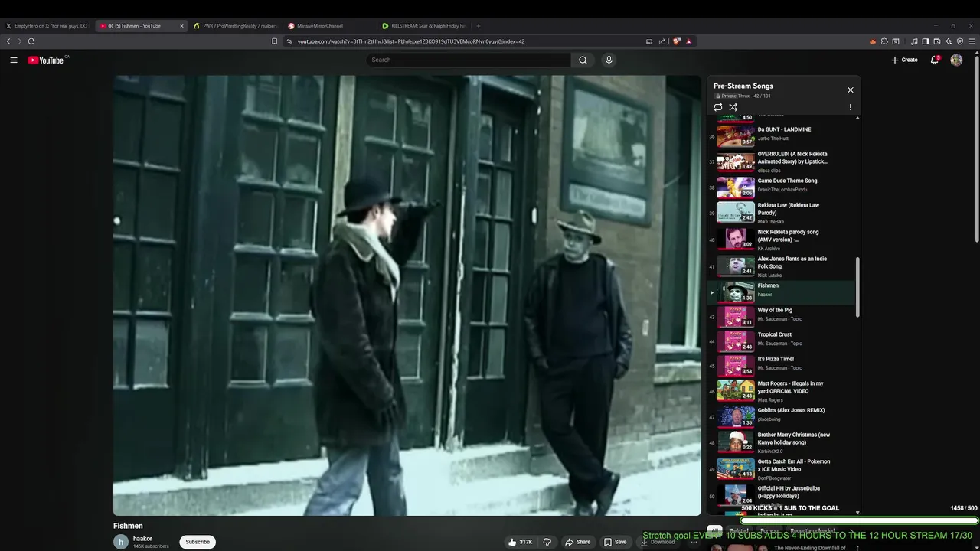Play Brother Merry Christmas Kanye holiday song
The width and height of the screenshot is (980, 551).
(x=782, y=443)
